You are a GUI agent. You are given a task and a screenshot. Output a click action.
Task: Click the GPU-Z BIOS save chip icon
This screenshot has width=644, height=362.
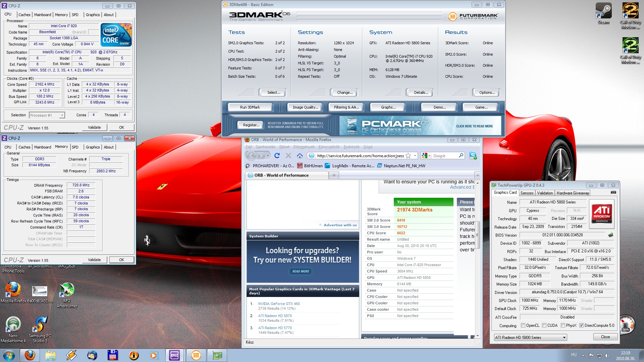pos(611,235)
